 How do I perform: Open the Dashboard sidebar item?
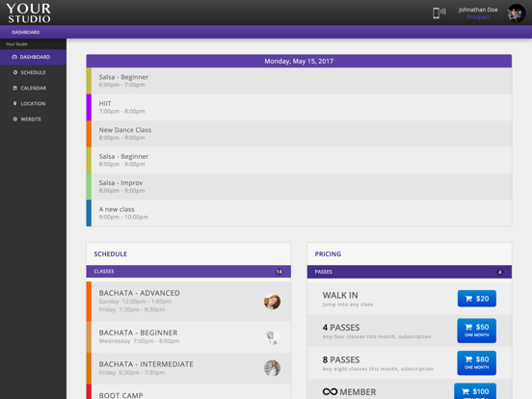pyautogui.click(x=33, y=57)
